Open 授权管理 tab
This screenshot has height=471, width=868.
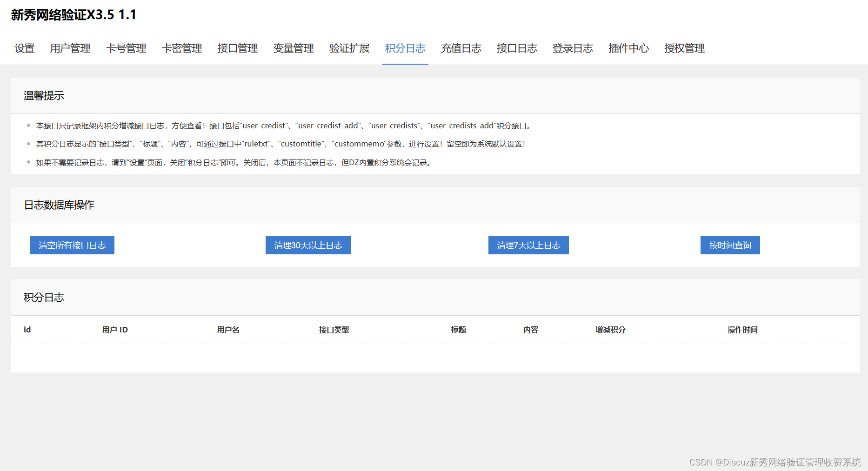tap(684, 48)
